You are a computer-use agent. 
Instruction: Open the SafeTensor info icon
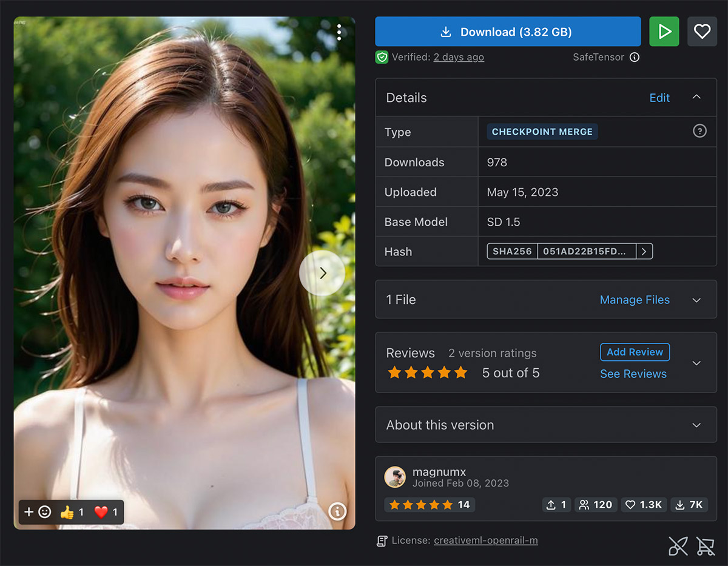tap(635, 58)
